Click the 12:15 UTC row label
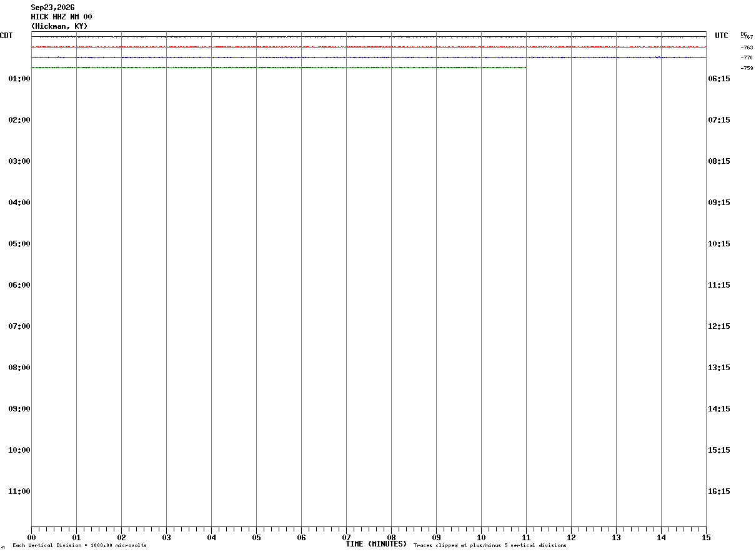The width and height of the screenshot is (756, 554). 719,326
